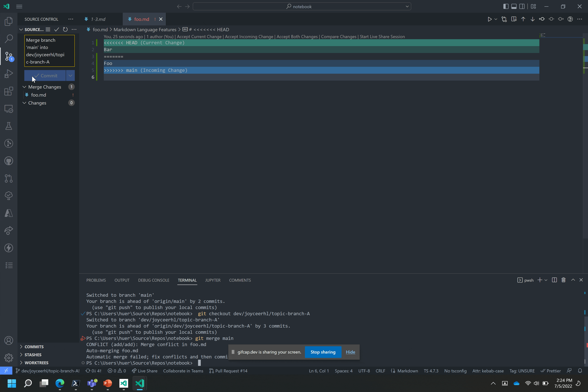
Task: Open the application hamburger menu
Action: coord(19,6)
